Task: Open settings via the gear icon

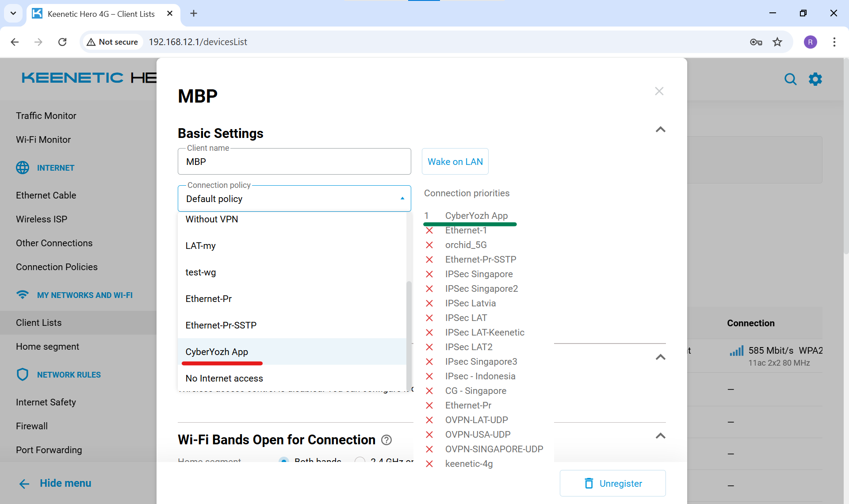Action: pos(815,79)
